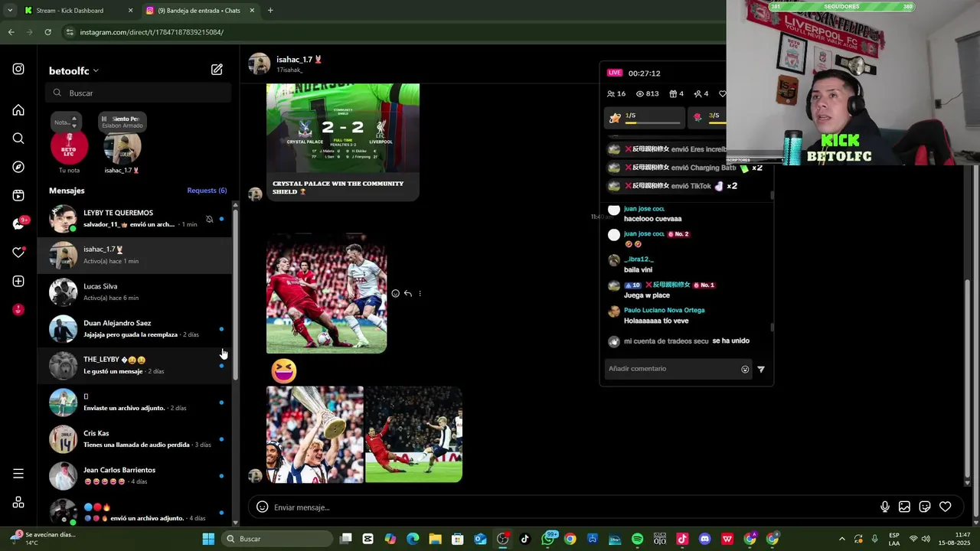Click the filter icon beside the live comment box
The image size is (980, 551).
tap(761, 369)
